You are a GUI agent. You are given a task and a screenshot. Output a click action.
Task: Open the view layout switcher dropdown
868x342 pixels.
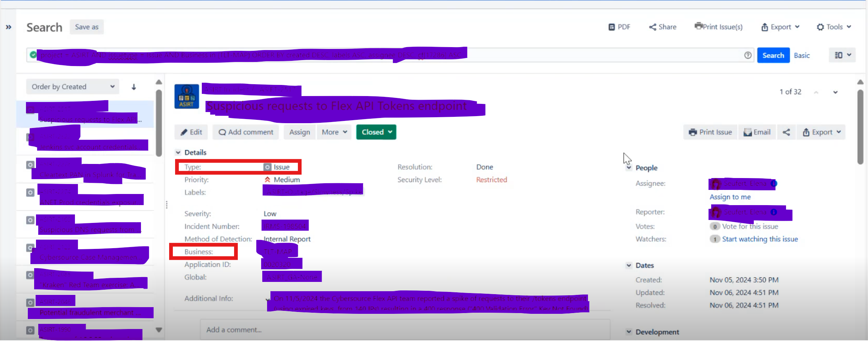pos(842,55)
